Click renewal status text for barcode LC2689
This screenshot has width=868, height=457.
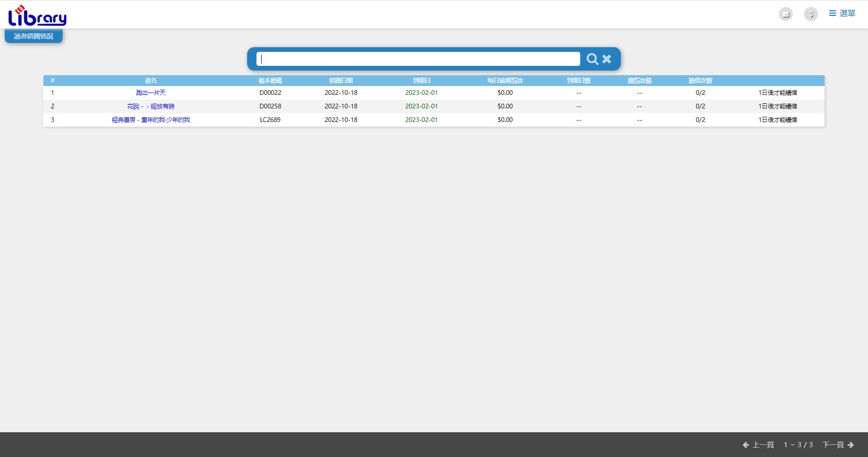(x=778, y=120)
